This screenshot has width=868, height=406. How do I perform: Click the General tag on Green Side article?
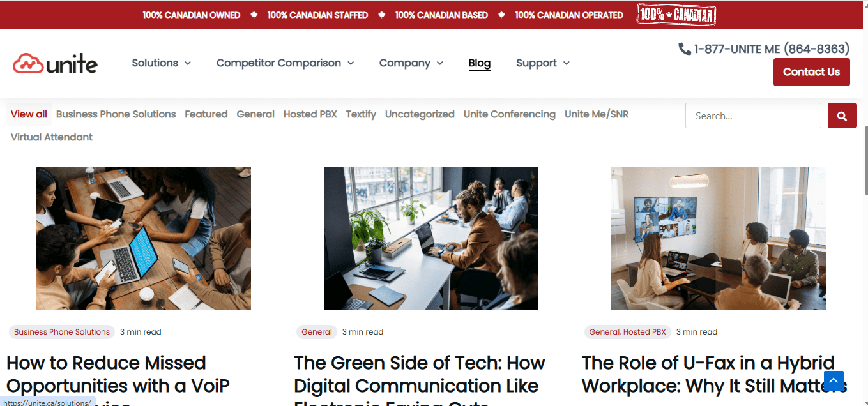pyautogui.click(x=317, y=332)
